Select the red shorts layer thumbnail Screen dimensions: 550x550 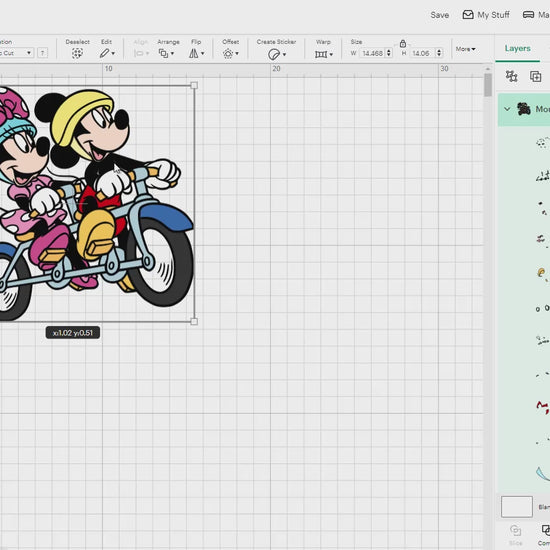[543, 407]
